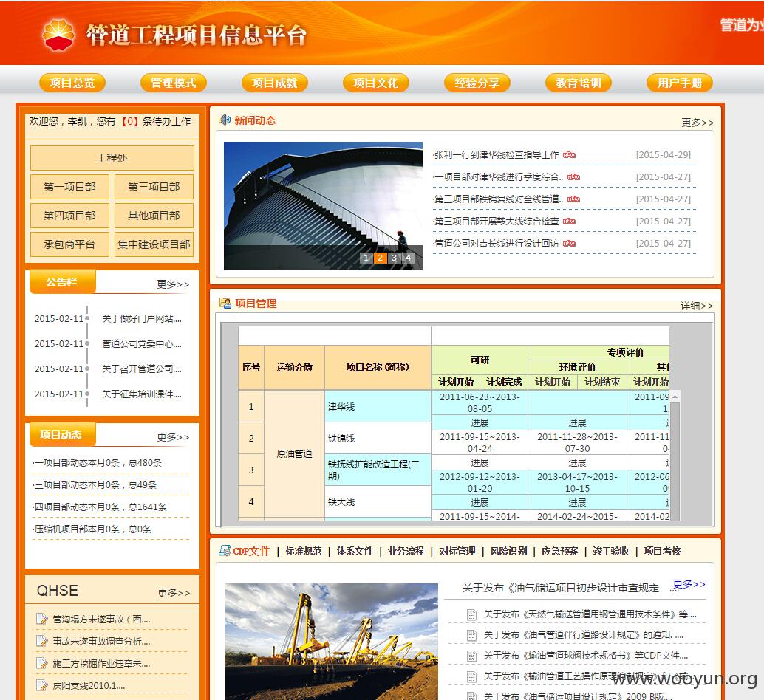Switch to the 标准规范 tab
764x700 pixels.
point(303,551)
